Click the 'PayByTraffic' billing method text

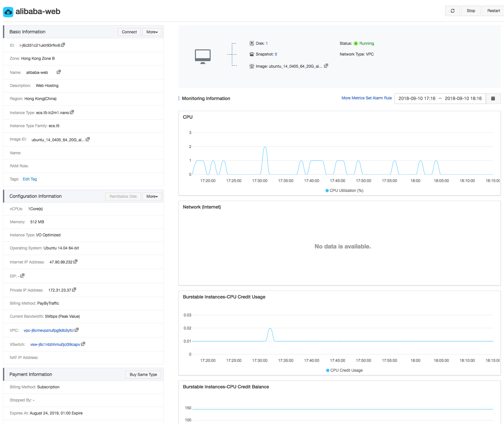(48, 303)
